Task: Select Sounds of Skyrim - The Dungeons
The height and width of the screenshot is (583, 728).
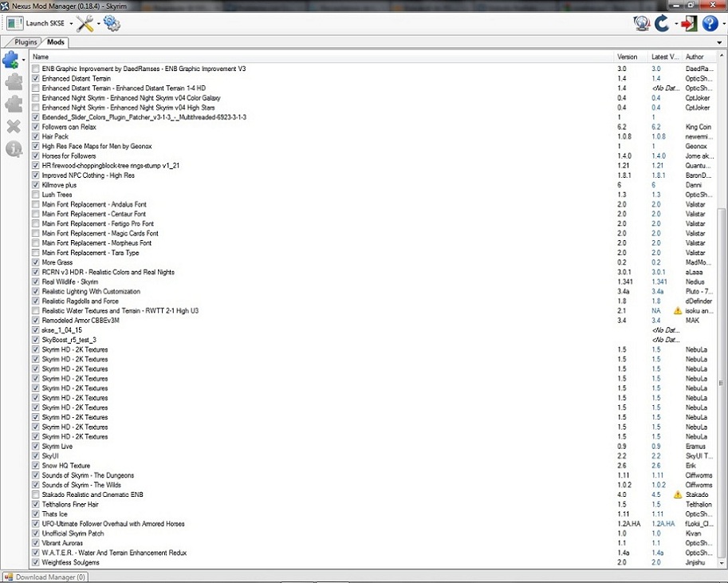Action: (x=88, y=475)
